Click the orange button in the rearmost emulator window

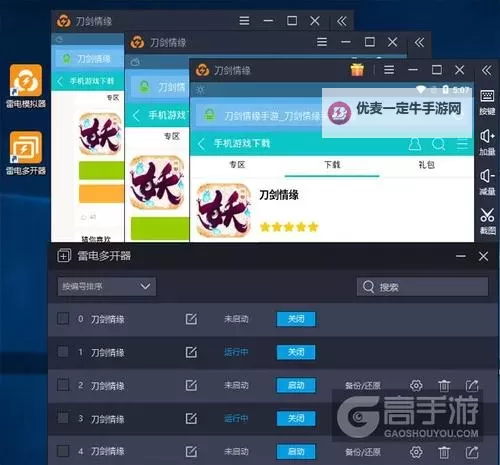coord(101,194)
